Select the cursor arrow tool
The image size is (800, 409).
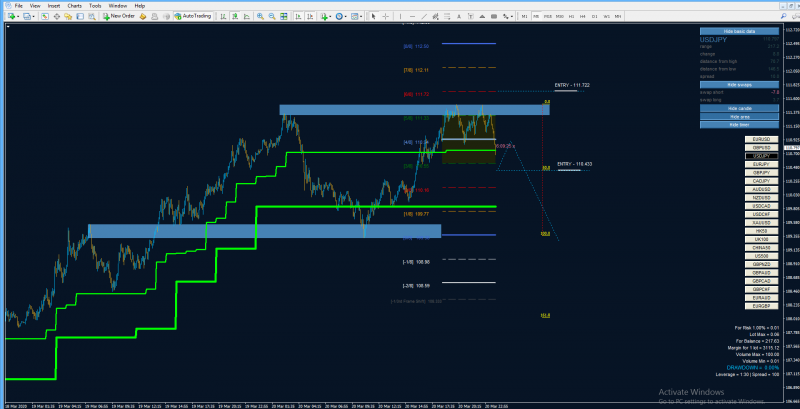pyautogui.click(x=373, y=16)
